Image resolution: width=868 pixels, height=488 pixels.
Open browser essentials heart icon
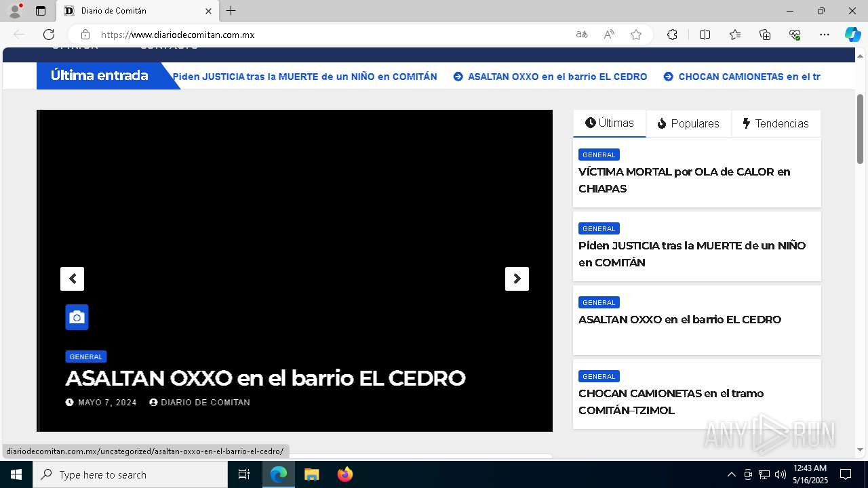pos(795,35)
